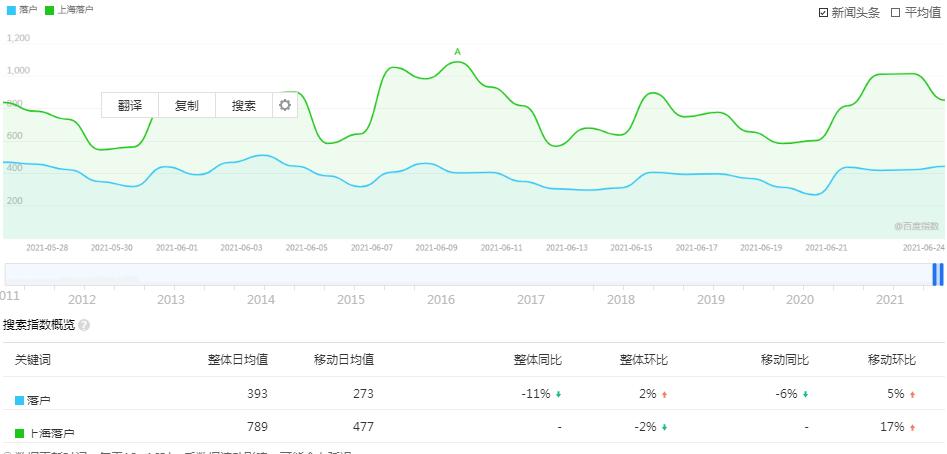The height and width of the screenshot is (454, 947).
Task: Enable the 平均值 checkbox
Action: point(896,13)
